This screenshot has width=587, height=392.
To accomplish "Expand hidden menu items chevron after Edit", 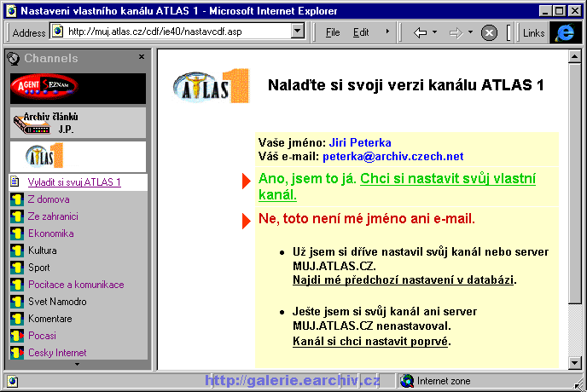I will click(387, 32).
